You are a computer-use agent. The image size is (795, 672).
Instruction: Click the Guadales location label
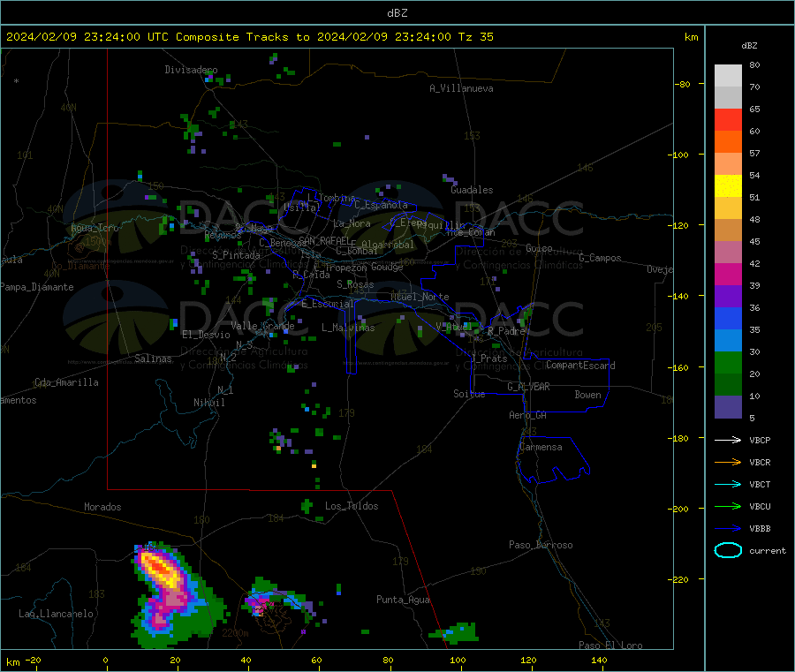[x=472, y=190]
